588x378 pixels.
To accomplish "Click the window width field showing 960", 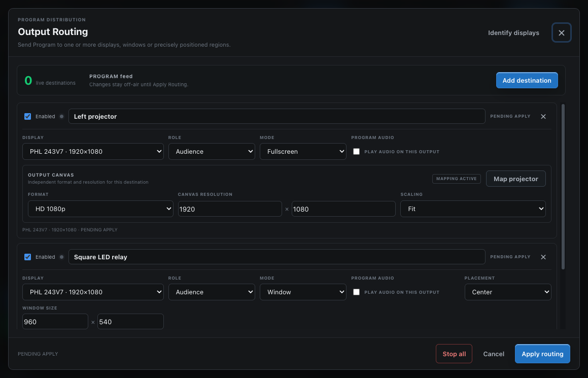I will pyautogui.click(x=55, y=322).
